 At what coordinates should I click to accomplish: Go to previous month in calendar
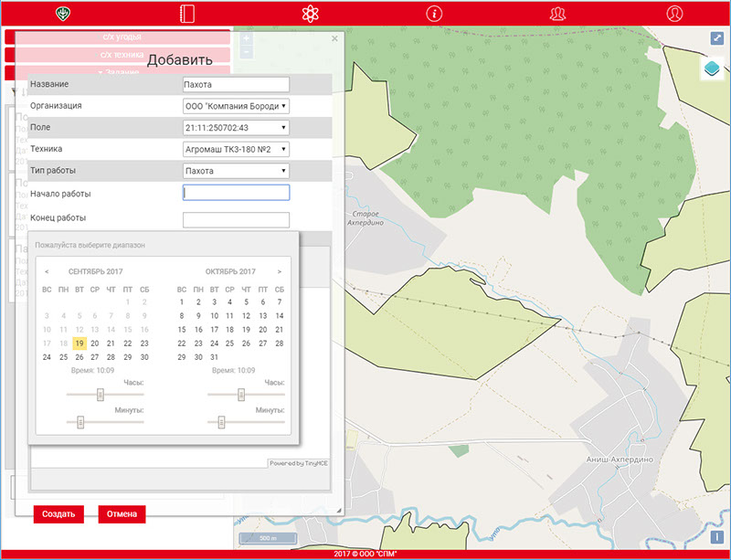tap(47, 271)
